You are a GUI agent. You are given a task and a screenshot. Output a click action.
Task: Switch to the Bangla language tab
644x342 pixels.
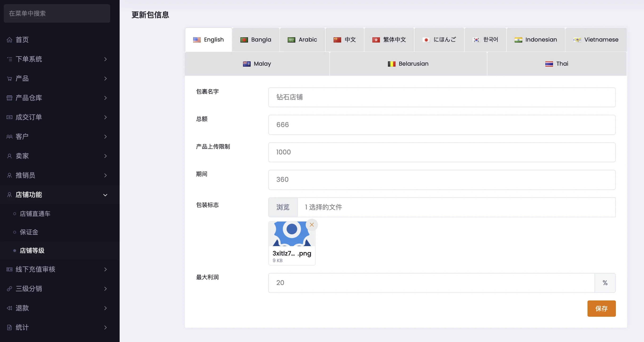[x=256, y=40]
